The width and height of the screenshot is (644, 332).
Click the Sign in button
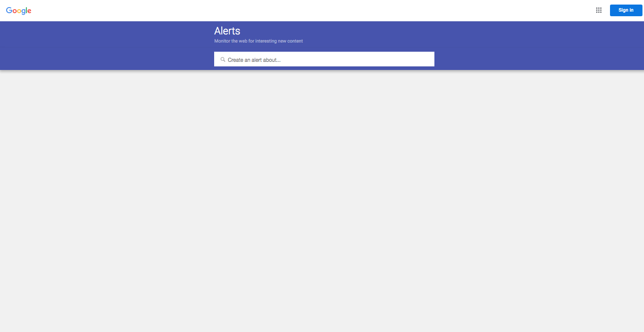626,10
